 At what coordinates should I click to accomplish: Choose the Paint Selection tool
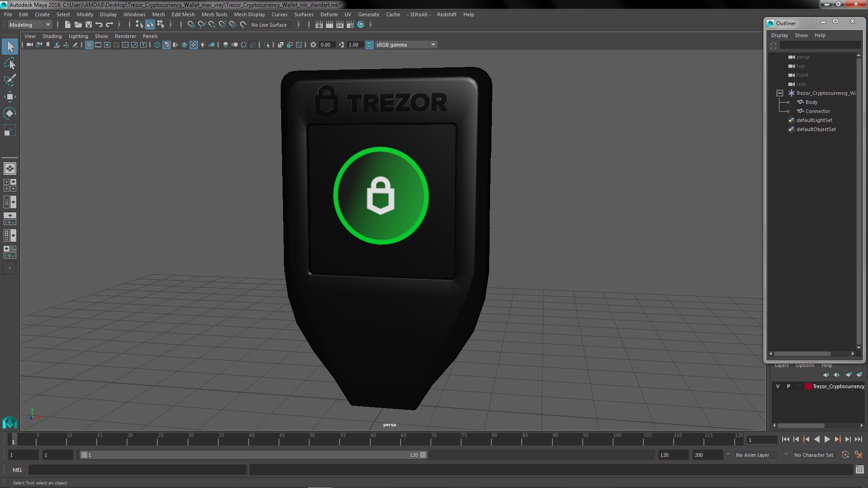10,80
